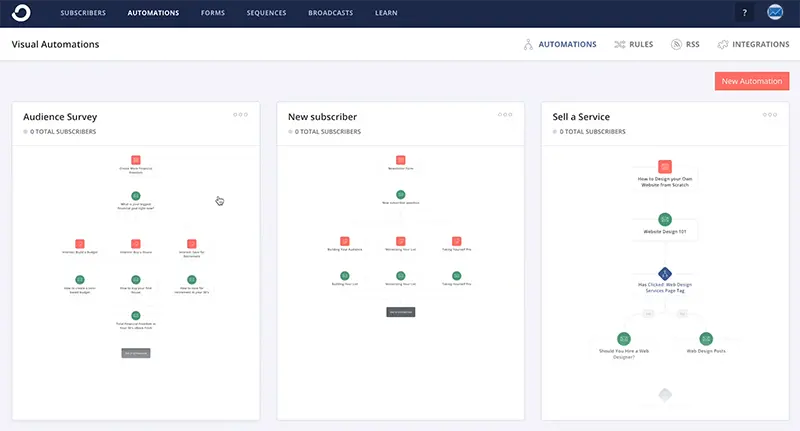Click the green Building Your List sequence node
The width and height of the screenshot is (800, 431).
[x=345, y=276]
